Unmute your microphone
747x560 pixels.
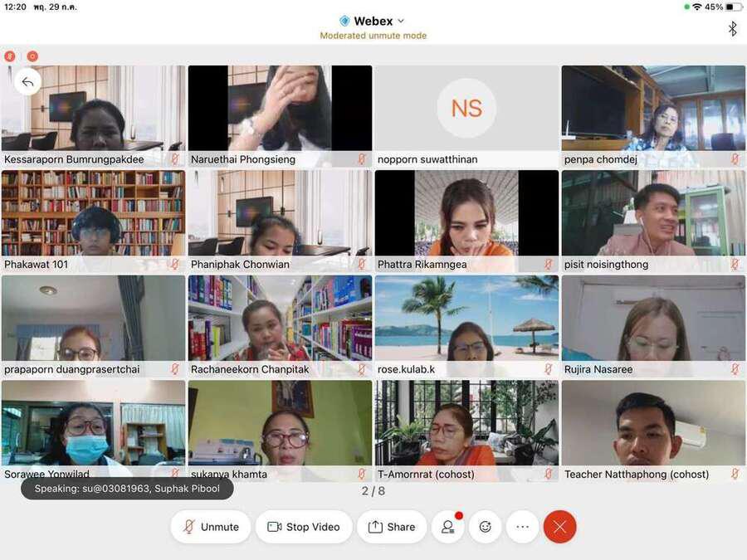click(x=211, y=527)
